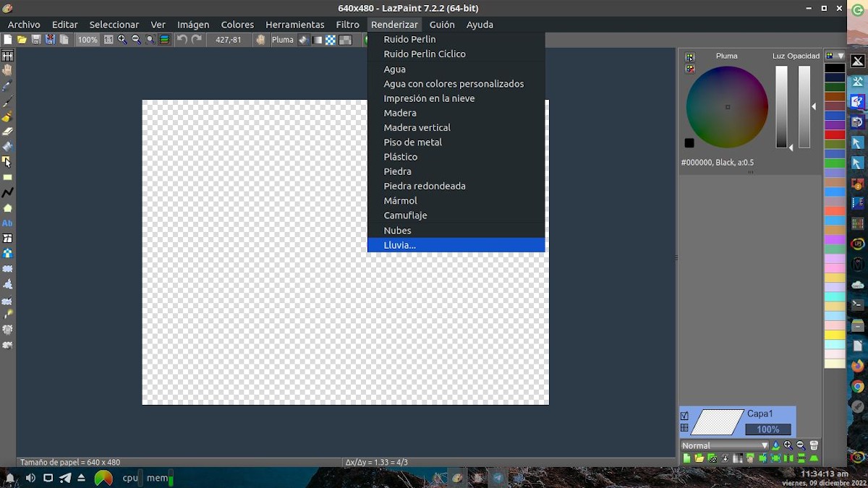Click the zoom out magnifier in the top toolbar
868x488 pixels.
(136, 40)
